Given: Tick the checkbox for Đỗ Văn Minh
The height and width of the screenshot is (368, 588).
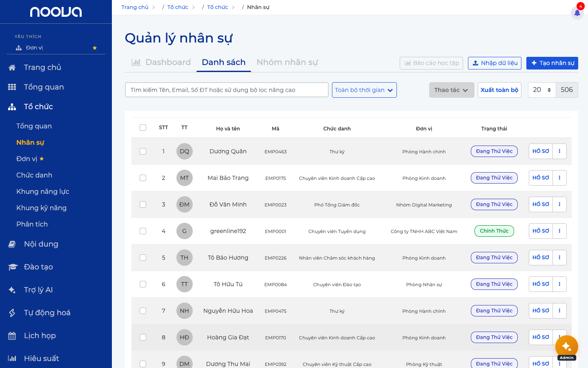Looking at the screenshot, I should click(143, 204).
